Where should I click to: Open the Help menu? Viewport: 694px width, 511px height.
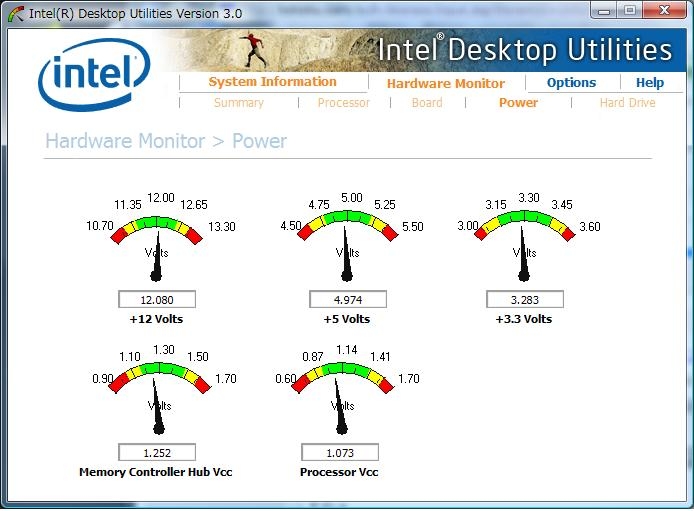coord(649,83)
